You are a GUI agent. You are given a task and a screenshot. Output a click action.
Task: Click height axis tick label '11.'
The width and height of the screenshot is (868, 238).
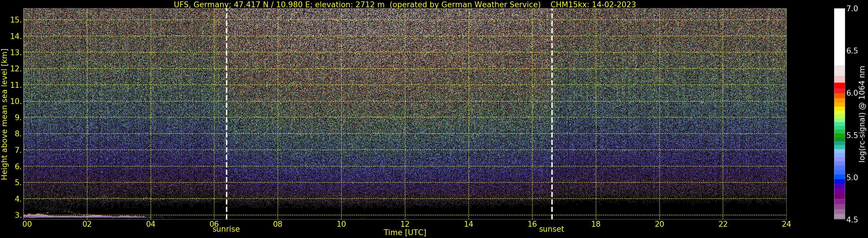tap(16, 85)
